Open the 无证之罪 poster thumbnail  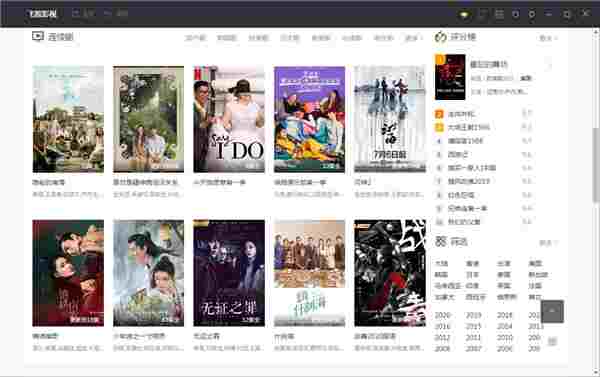[229, 273]
